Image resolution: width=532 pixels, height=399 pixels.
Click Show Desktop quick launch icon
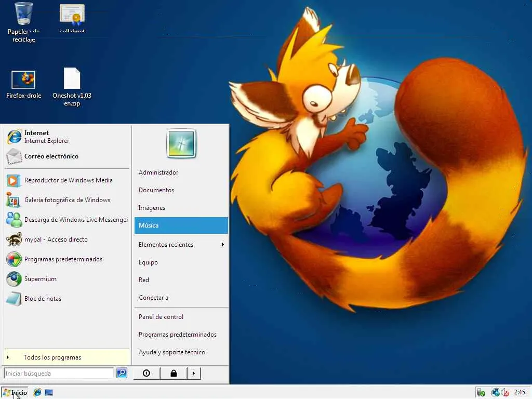coord(49,392)
